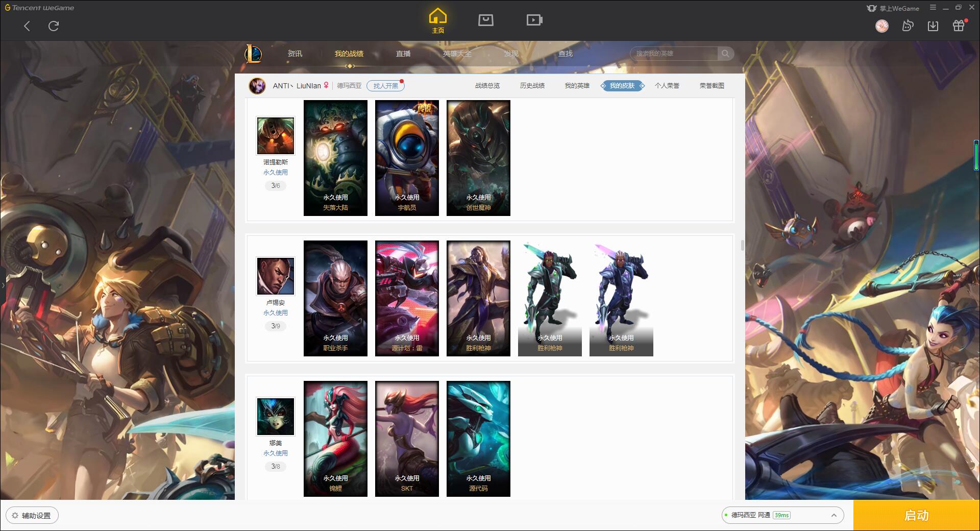The image size is (980, 531).
Task: Open the video live icon in top bar
Action: point(534,20)
